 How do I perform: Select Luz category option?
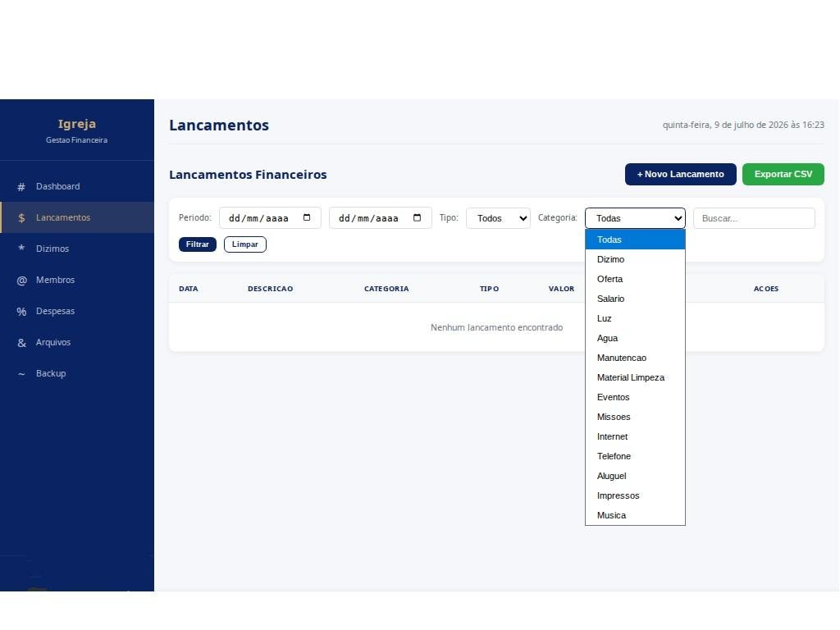click(636, 318)
